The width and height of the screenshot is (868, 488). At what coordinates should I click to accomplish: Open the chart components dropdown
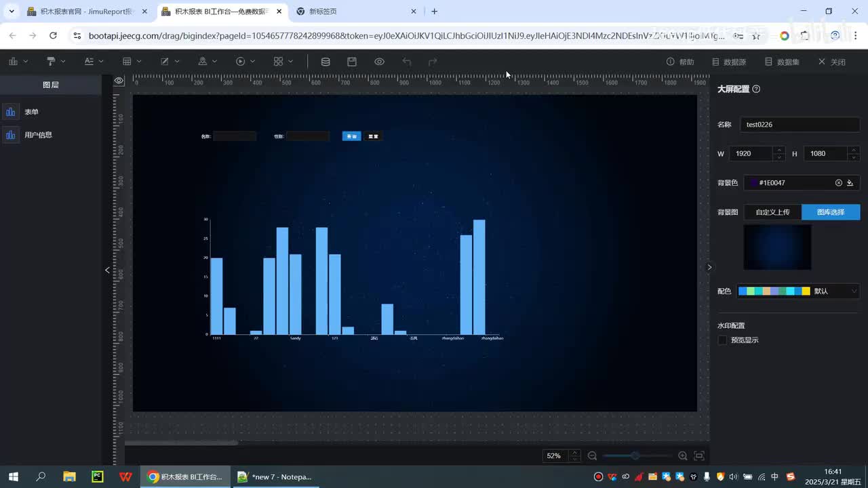click(18, 62)
